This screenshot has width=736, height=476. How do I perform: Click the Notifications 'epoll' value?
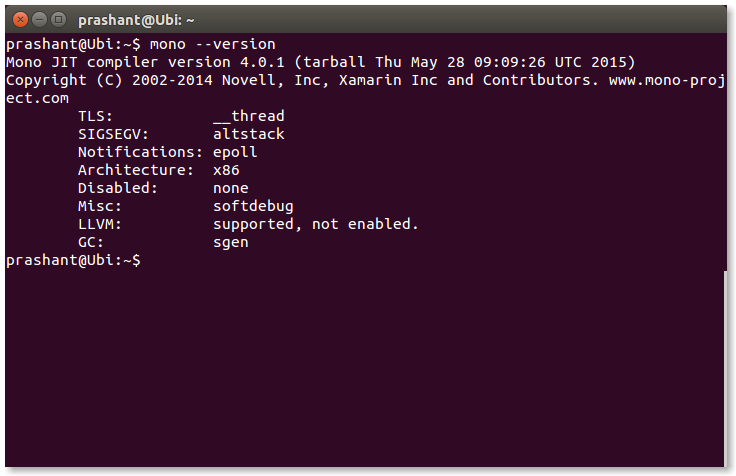coord(235,152)
